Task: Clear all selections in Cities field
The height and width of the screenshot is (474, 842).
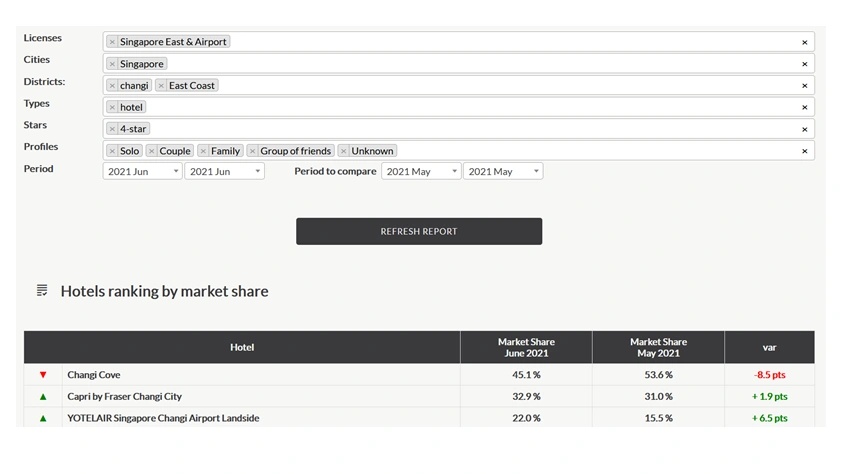Action: (804, 64)
